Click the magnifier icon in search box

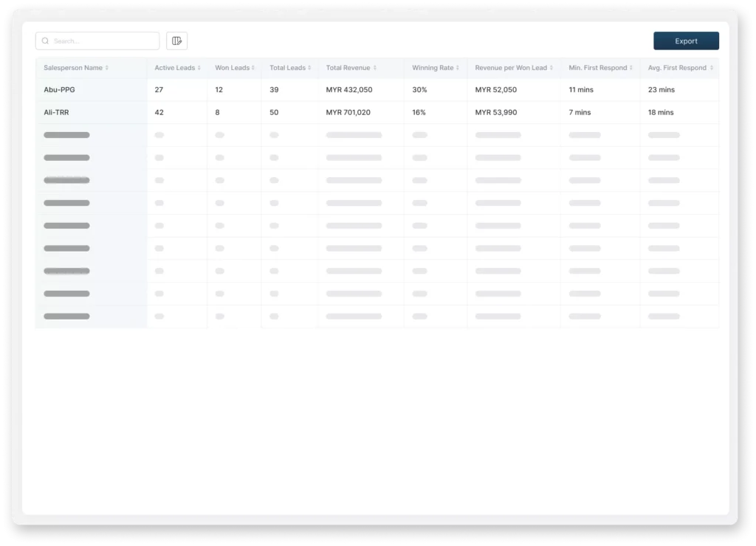click(46, 41)
